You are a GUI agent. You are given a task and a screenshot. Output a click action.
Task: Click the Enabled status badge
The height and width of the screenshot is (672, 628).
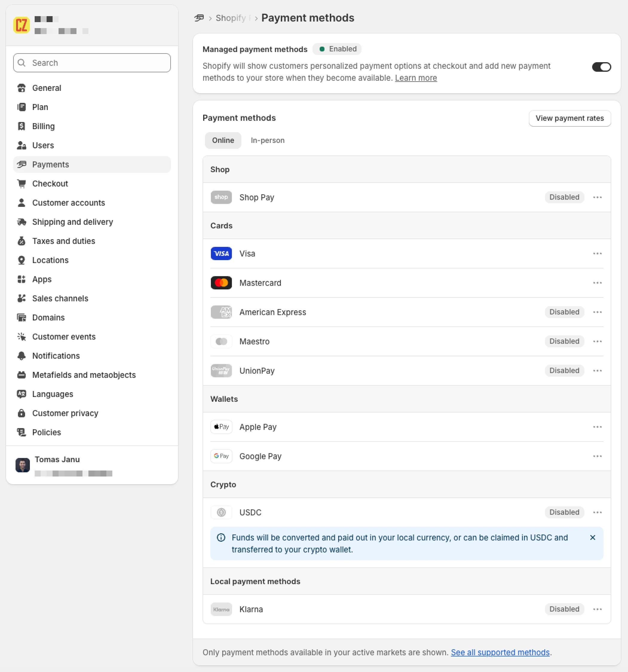[x=337, y=49]
